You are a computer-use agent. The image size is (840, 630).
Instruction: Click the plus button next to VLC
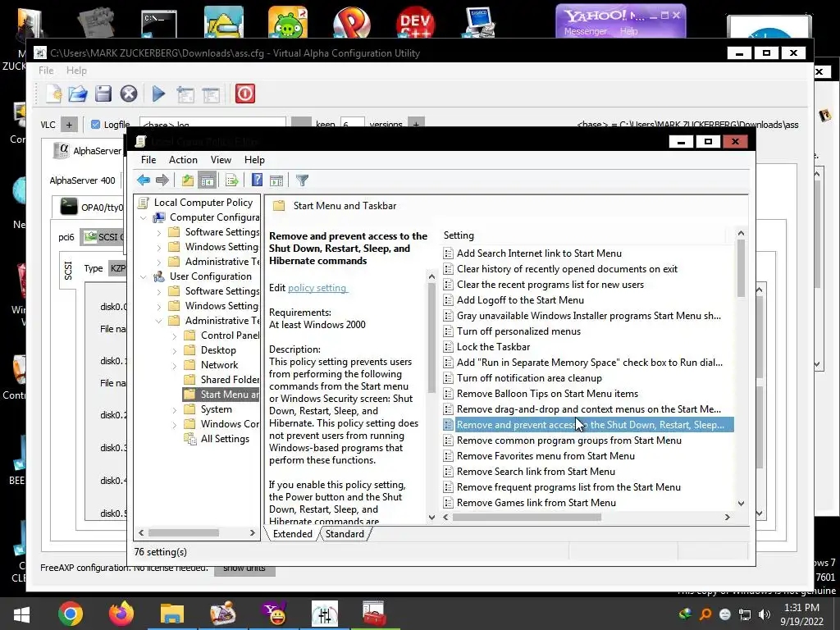(x=69, y=125)
